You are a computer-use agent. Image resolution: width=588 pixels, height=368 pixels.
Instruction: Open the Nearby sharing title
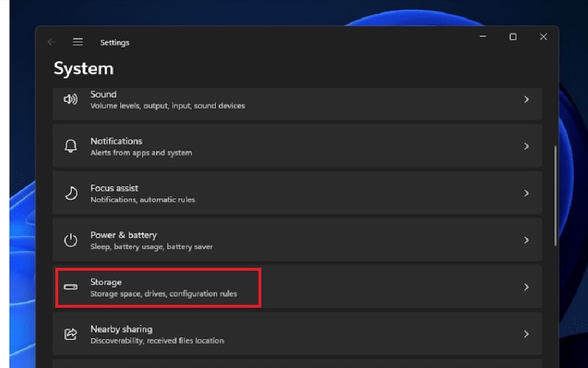(121, 329)
